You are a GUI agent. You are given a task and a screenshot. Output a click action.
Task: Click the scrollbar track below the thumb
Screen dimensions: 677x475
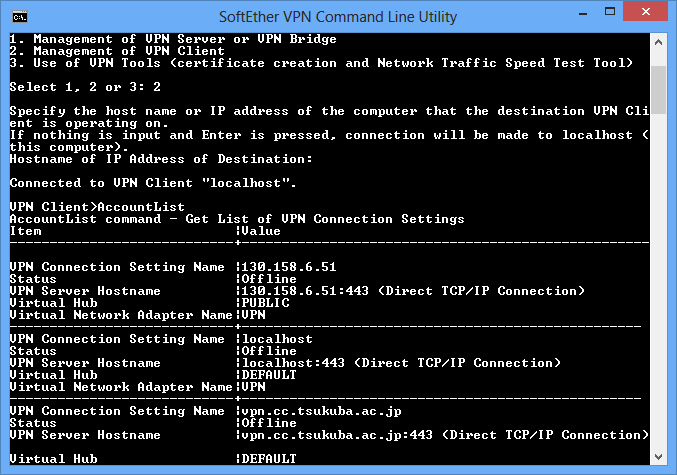coord(658,281)
